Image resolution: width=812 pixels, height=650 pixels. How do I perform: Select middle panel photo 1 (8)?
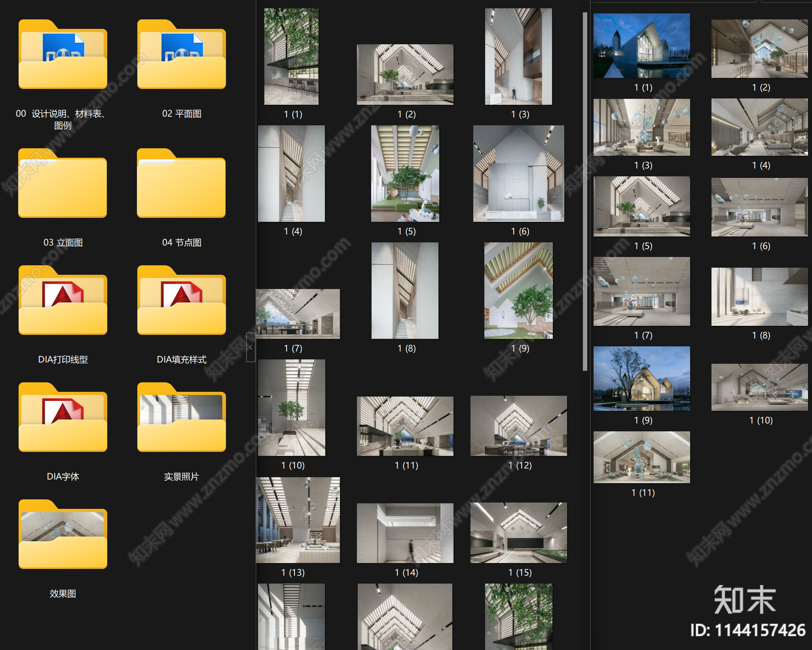[x=405, y=290]
